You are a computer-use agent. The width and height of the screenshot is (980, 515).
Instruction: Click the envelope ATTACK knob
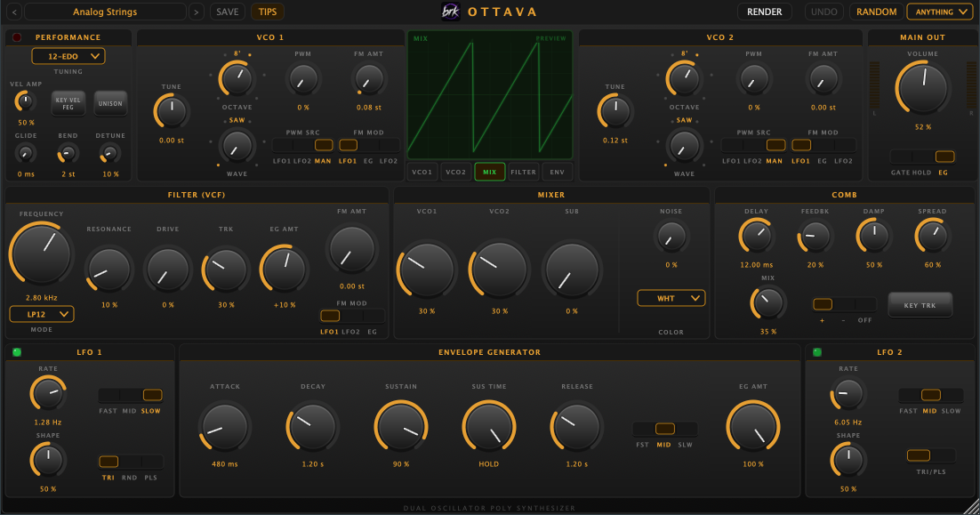pyautogui.click(x=224, y=427)
